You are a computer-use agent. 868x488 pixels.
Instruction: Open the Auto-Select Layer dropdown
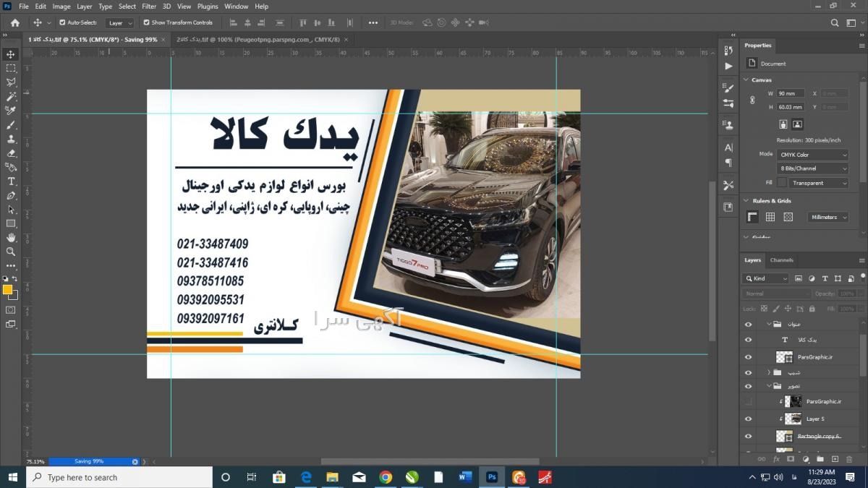[120, 22]
